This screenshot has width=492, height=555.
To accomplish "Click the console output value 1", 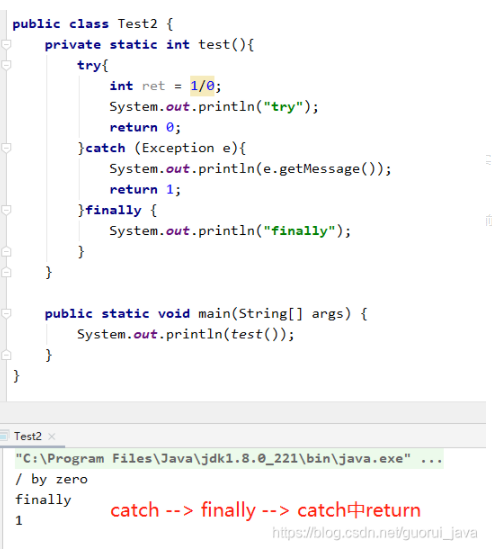I will [19, 520].
